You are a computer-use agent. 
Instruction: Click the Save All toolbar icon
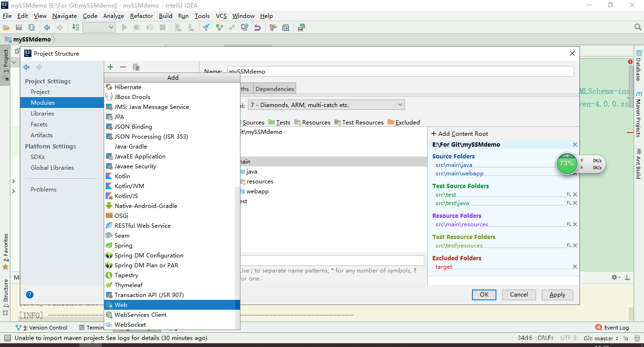click(19, 28)
